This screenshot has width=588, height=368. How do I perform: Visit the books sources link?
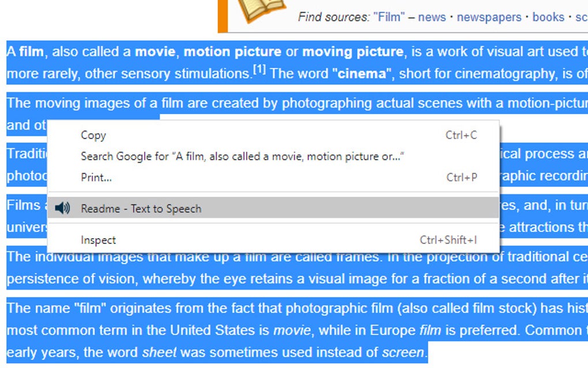click(x=548, y=17)
